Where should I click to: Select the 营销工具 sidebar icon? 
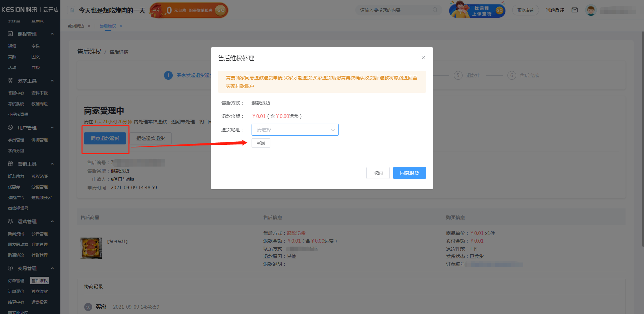pos(10,164)
